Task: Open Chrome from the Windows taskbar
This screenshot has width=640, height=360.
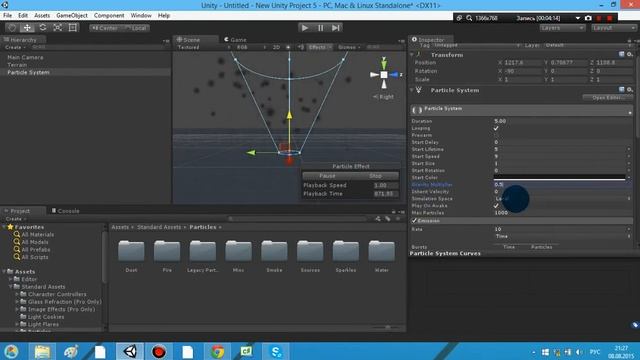Action: 218,351
